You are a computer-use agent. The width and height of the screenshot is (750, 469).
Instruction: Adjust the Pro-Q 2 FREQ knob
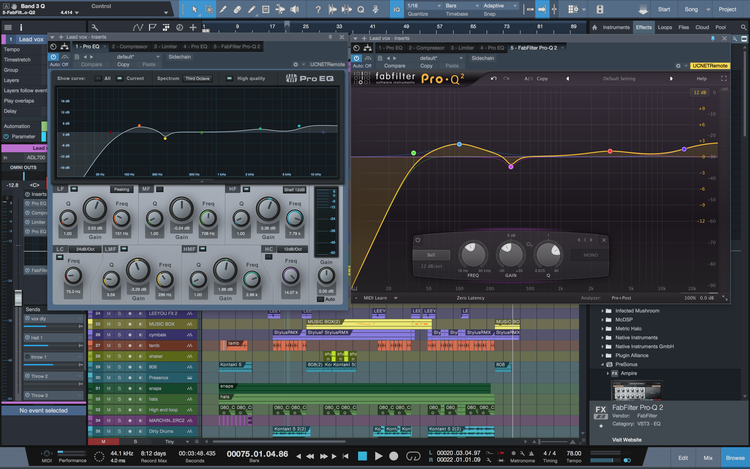coord(473,254)
